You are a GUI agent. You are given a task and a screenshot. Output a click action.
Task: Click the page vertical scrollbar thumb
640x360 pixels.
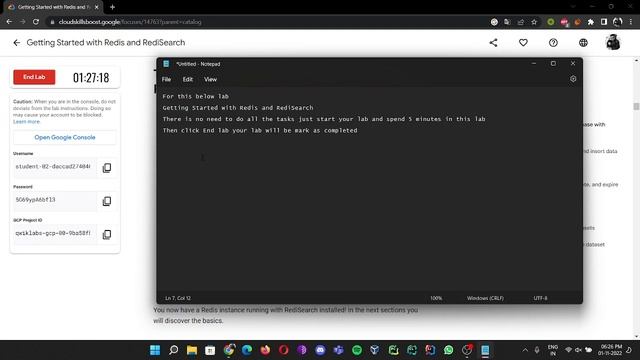click(636, 107)
